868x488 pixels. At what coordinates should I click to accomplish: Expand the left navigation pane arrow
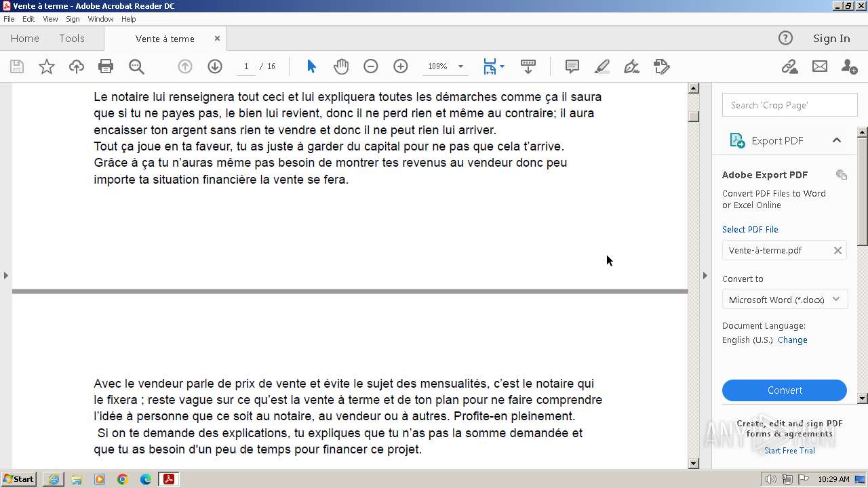5,275
